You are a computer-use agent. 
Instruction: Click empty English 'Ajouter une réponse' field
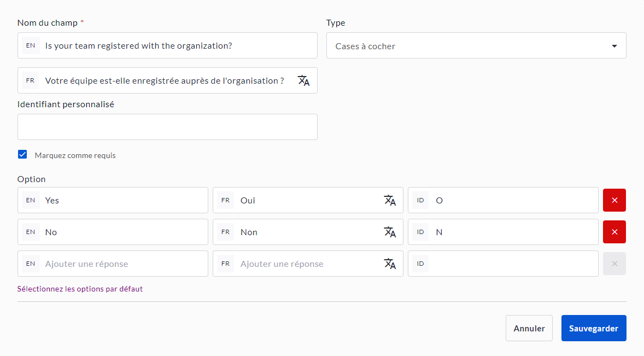(123, 264)
